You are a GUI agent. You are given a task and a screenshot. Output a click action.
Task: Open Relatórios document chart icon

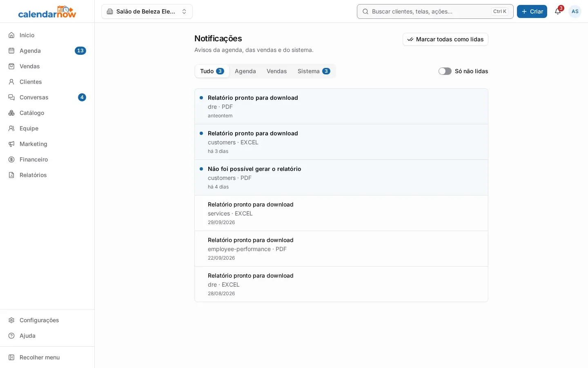11,175
